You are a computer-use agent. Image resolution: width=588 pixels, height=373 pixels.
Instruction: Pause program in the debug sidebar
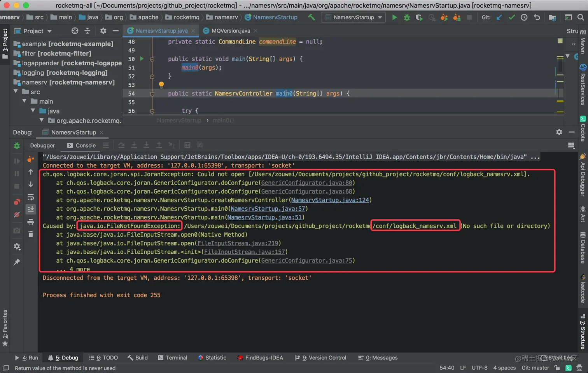click(17, 174)
